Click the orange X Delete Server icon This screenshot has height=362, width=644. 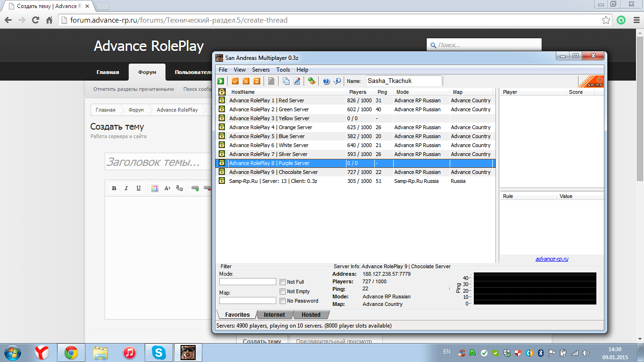(x=246, y=81)
